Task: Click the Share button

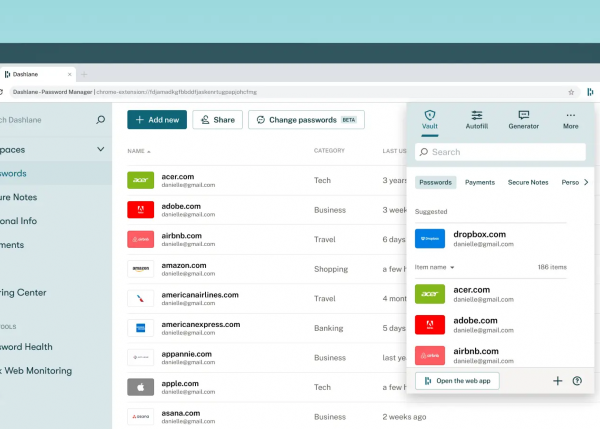Action: point(217,120)
